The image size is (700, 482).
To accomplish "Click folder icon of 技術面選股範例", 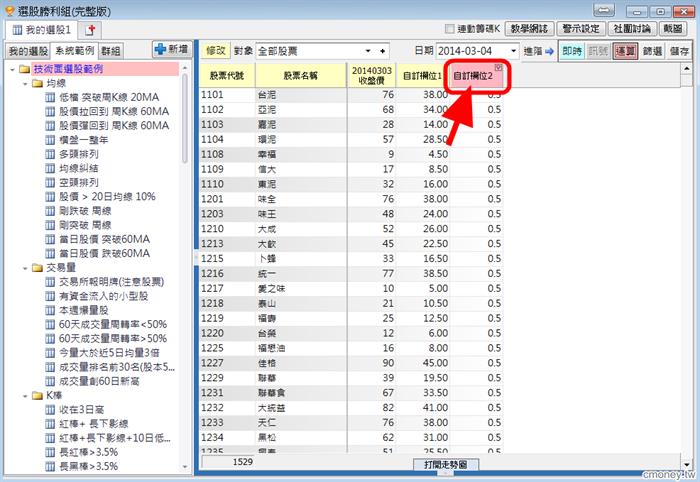I will (25, 69).
